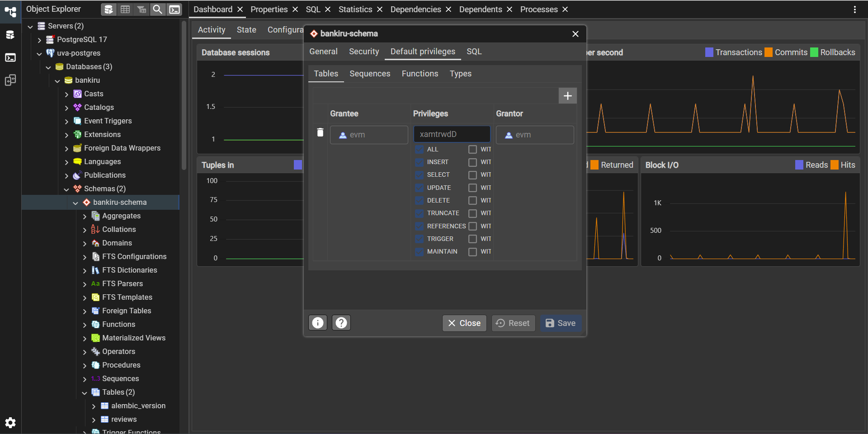Select the alembic_version table in tree
Viewport: 868px width, 434px height.
[138, 406]
